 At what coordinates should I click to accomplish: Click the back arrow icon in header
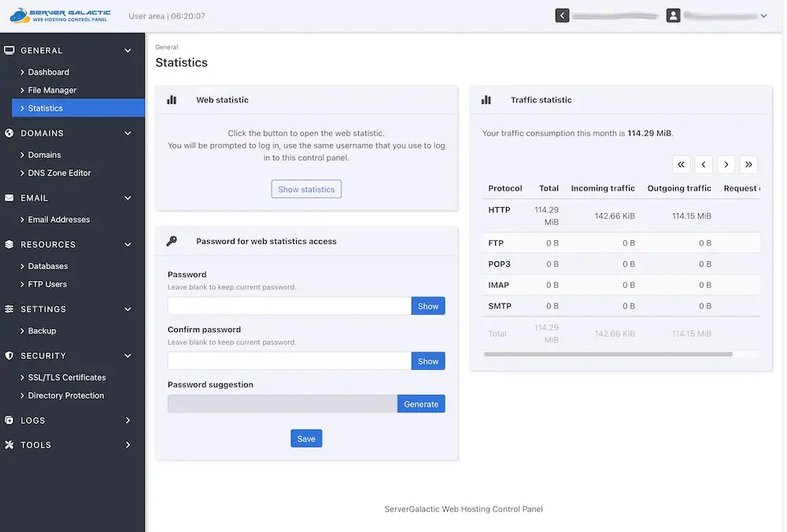pos(562,15)
